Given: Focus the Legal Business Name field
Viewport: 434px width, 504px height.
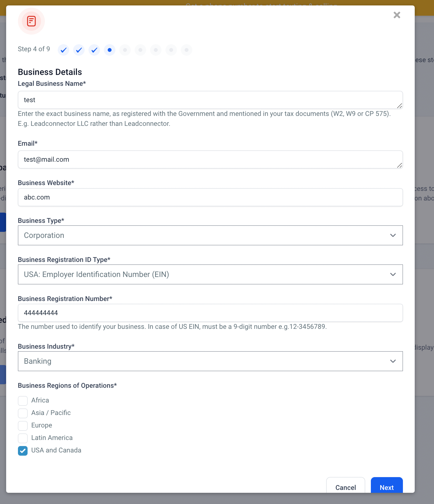Looking at the screenshot, I should [210, 100].
